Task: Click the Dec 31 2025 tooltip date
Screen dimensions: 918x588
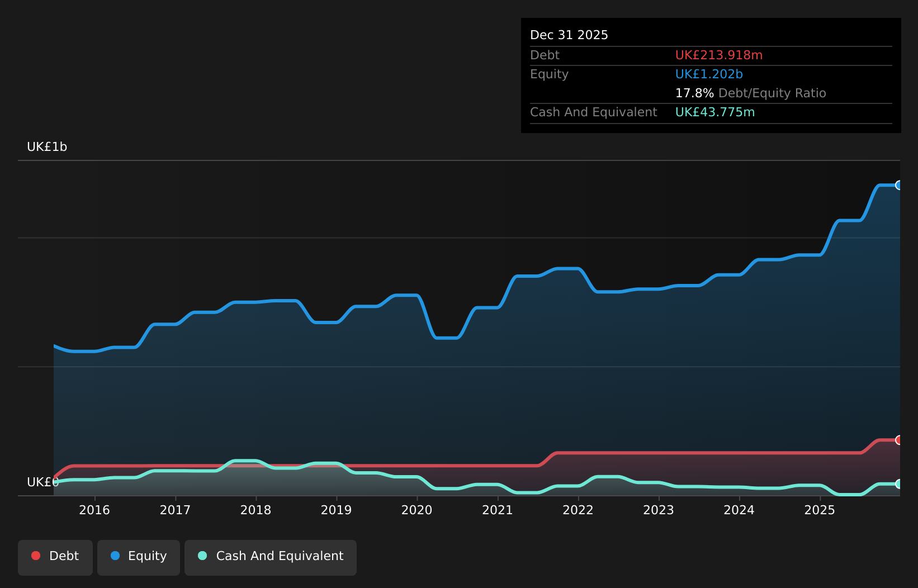Action: 569,35
